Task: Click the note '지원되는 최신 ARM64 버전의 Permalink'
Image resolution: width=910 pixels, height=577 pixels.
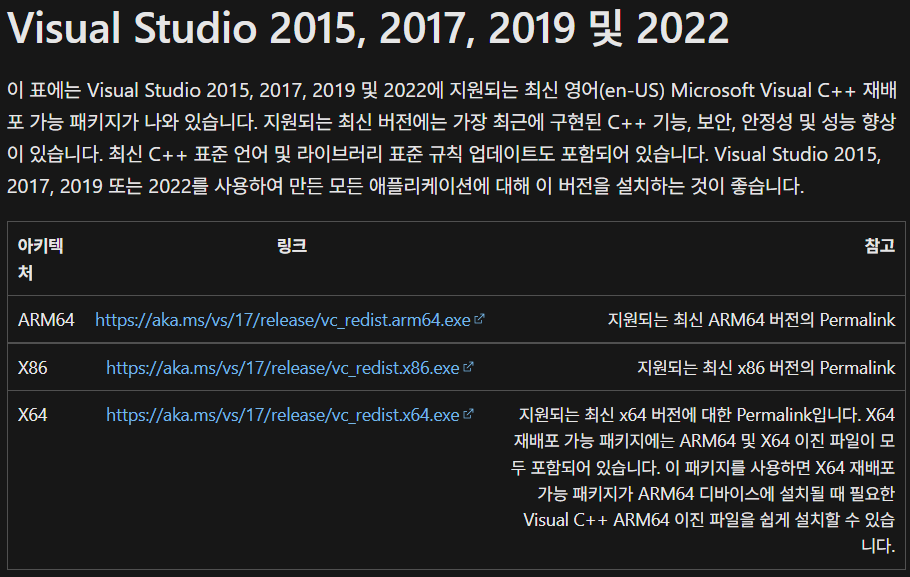Action: [x=751, y=320]
